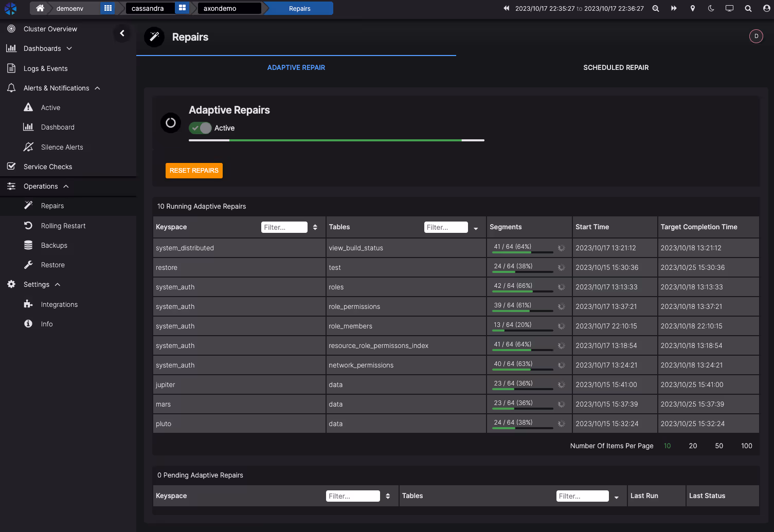Expand the Dashboards menu chevron
Image resolution: width=774 pixels, height=532 pixels.
pos(69,49)
